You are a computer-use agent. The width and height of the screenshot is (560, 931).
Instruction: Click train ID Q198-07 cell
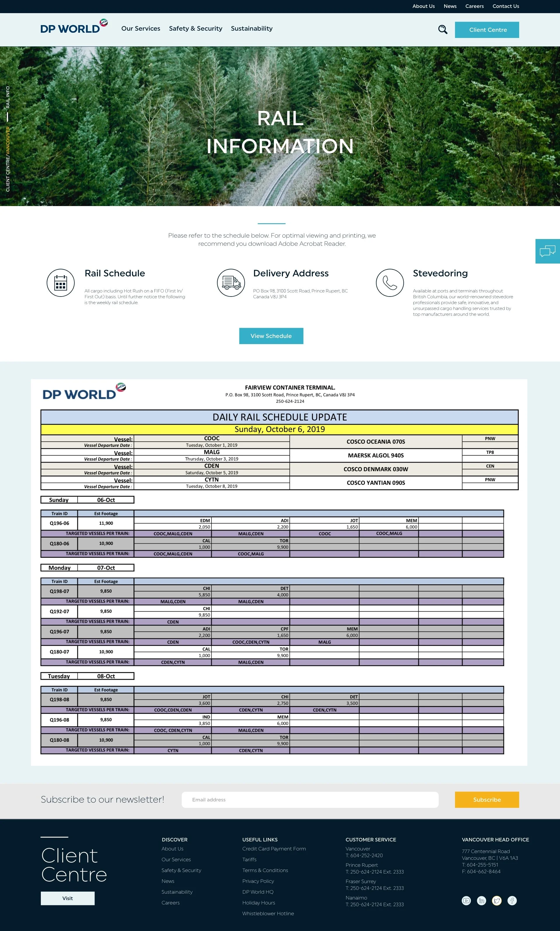[x=59, y=591]
